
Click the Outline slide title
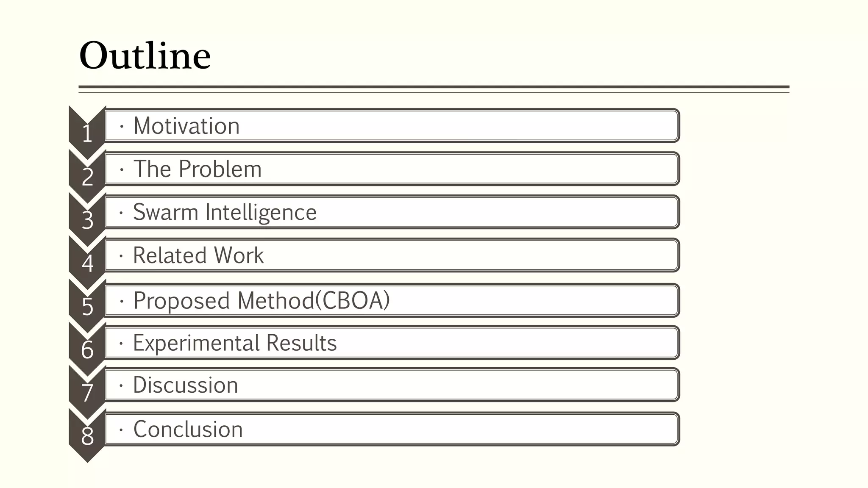click(x=145, y=55)
